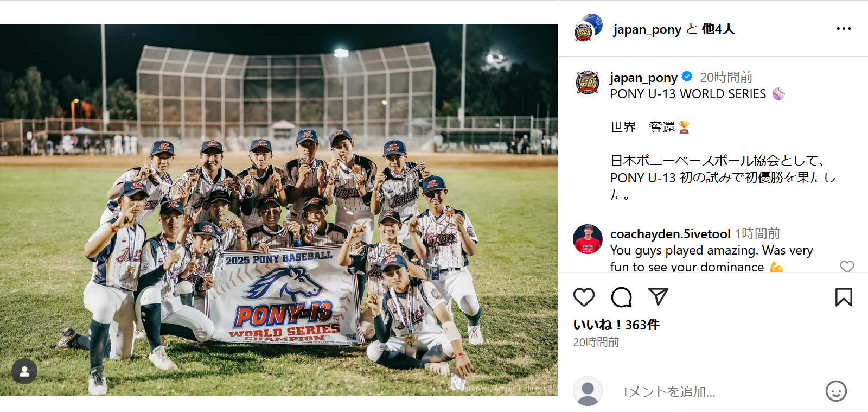The image size is (868, 412).
Task: Open the japan_pony username link in header
Action: point(647,29)
